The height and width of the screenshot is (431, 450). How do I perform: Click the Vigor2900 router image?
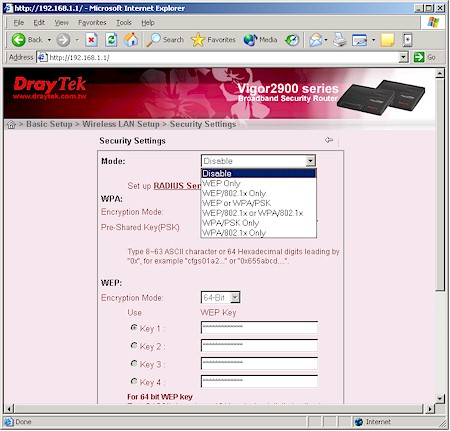(381, 97)
